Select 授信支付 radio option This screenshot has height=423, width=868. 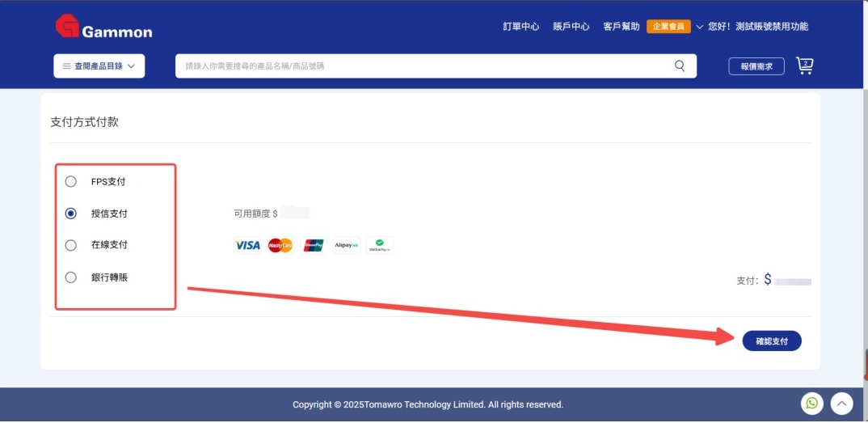point(71,214)
